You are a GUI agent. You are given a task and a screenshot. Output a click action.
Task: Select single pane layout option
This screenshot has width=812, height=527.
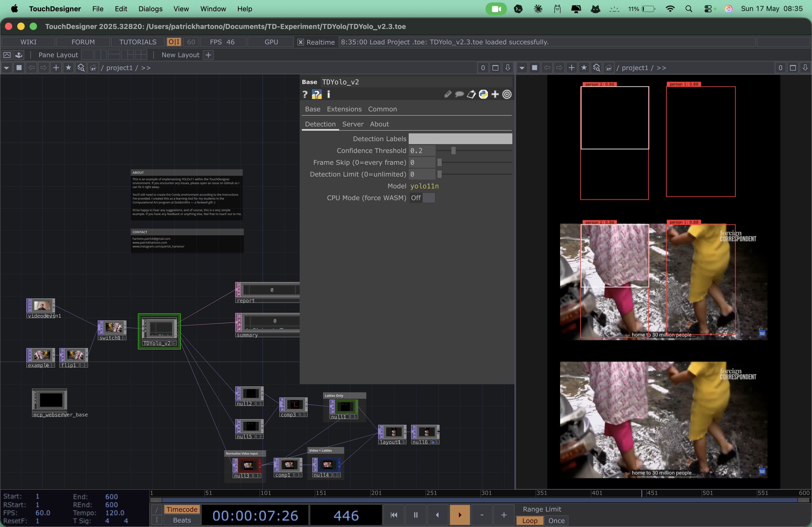point(87,55)
